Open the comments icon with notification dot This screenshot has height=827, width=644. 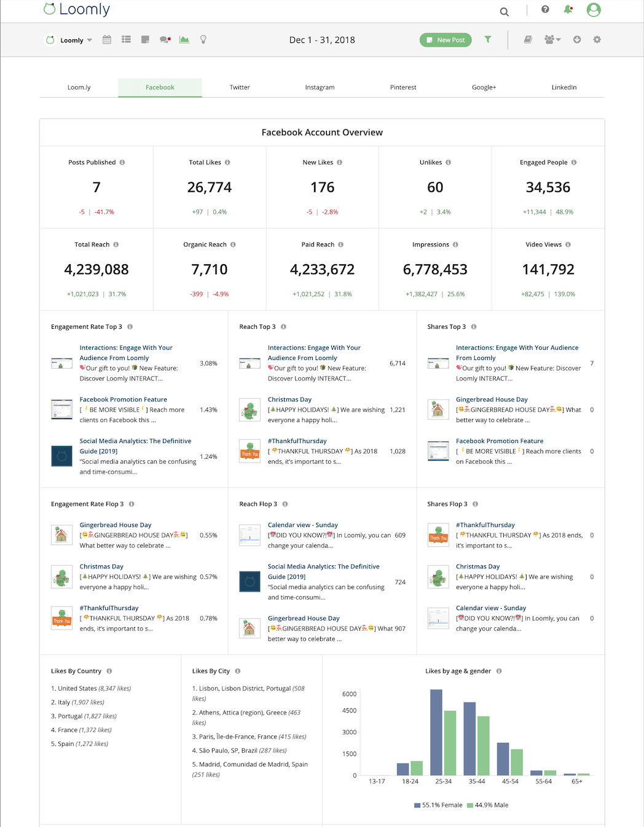click(165, 39)
